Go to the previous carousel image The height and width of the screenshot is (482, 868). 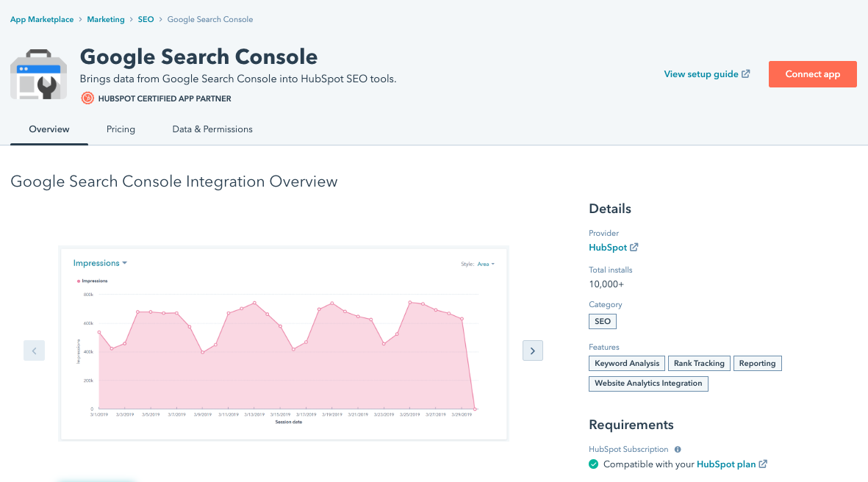(35, 351)
